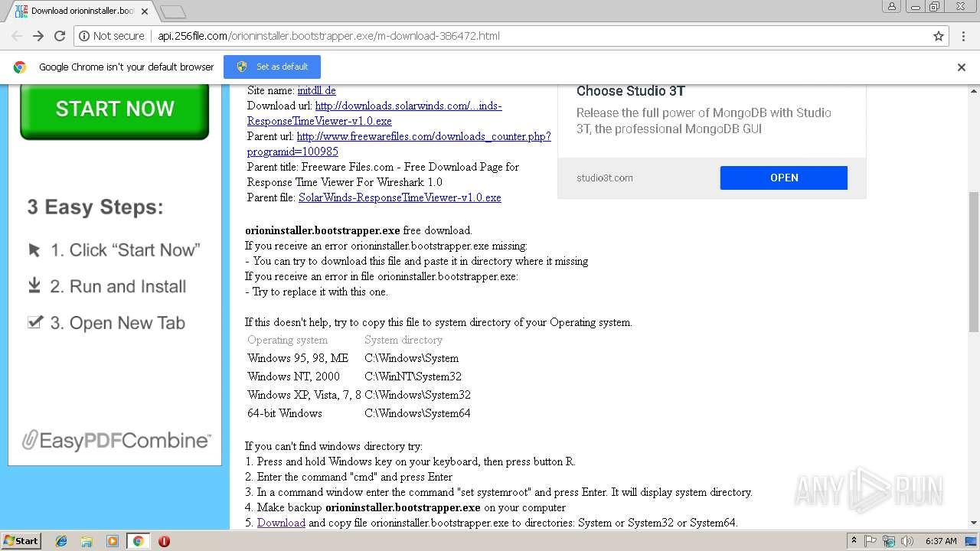Click page vertical scrollbar thumb
This screenshot has width=980, height=551.
(x=974, y=262)
